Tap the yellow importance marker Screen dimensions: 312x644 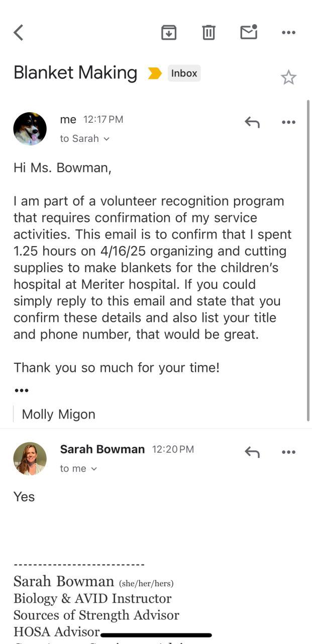155,73
